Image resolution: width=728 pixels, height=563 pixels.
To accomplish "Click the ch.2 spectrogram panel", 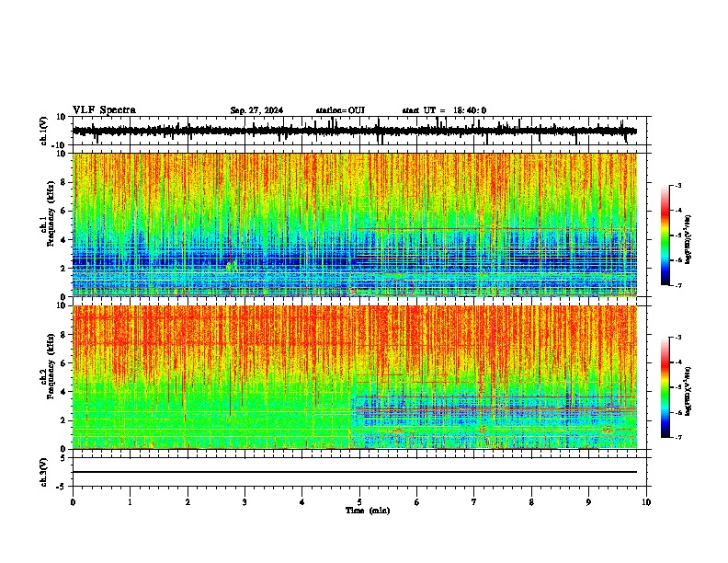I will (x=355, y=377).
